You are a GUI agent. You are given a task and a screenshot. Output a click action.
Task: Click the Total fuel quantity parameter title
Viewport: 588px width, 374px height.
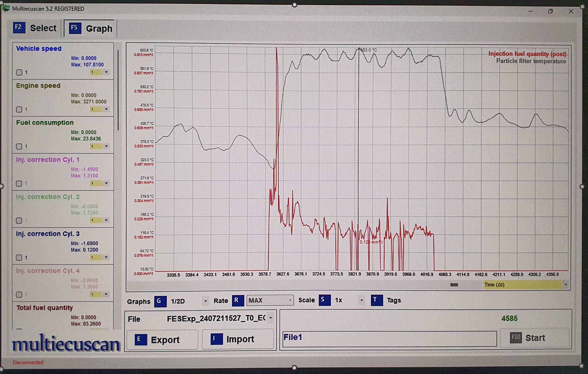44,308
